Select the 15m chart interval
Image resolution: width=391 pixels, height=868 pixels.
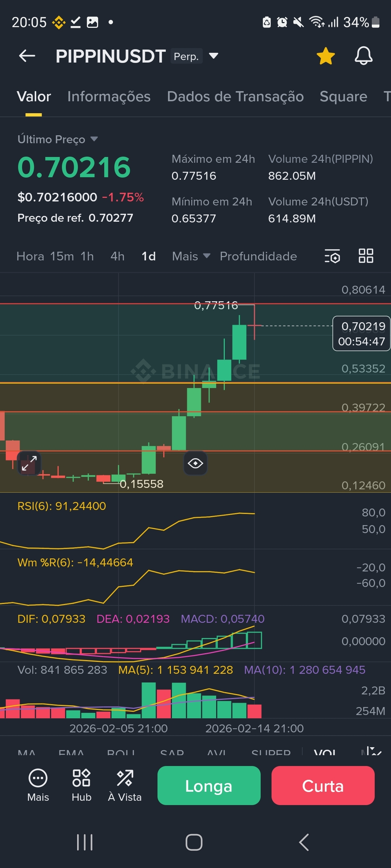62,256
